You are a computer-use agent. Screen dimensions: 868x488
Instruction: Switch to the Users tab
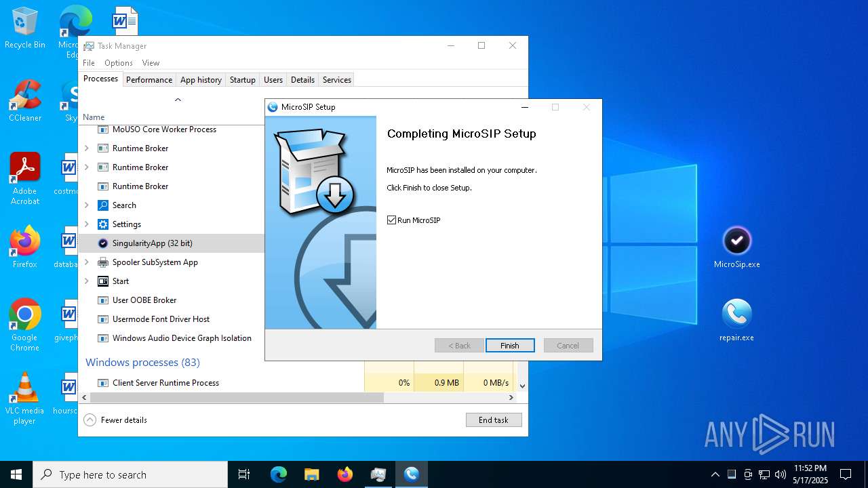pyautogui.click(x=273, y=80)
